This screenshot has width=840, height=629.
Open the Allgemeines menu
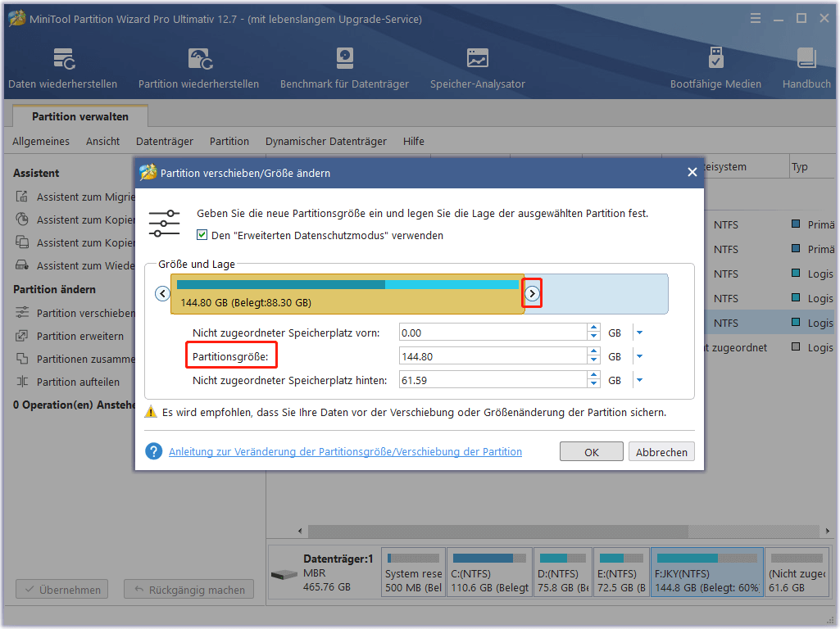[x=41, y=142]
